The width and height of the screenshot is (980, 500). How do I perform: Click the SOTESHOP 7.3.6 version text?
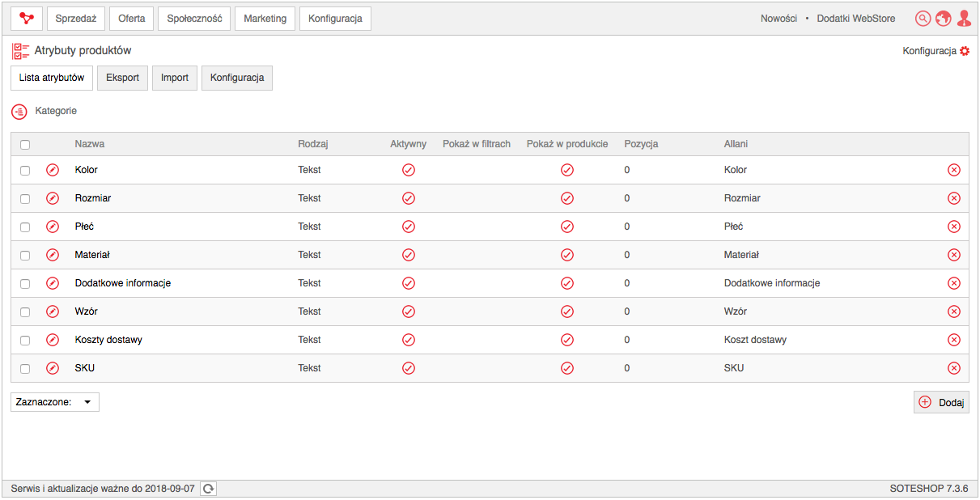(x=928, y=489)
